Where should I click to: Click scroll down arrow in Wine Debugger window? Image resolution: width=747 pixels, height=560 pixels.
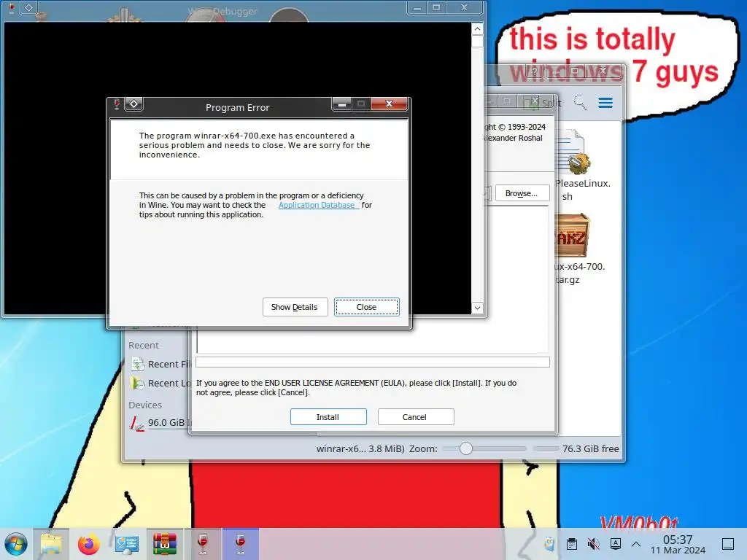(x=477, y=308)
